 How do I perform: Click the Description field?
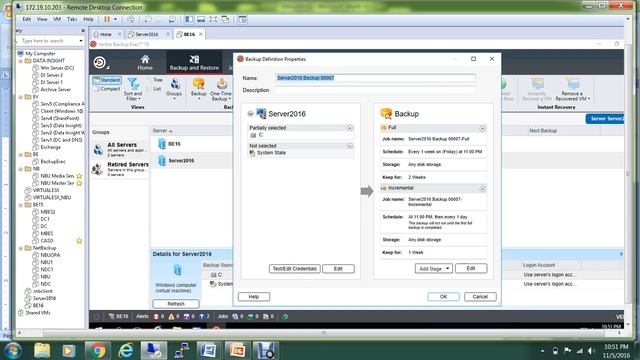(375, 90)
